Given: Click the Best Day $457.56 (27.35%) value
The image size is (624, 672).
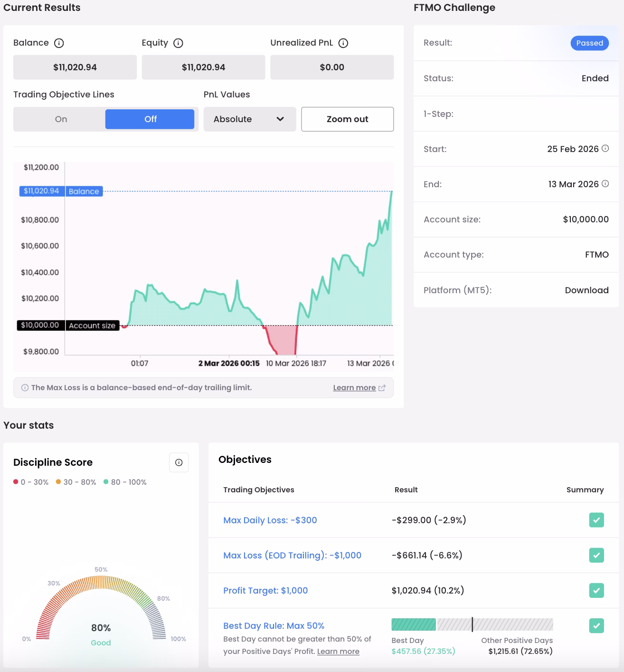Looking at the screenshot, I should click(423, 651).
